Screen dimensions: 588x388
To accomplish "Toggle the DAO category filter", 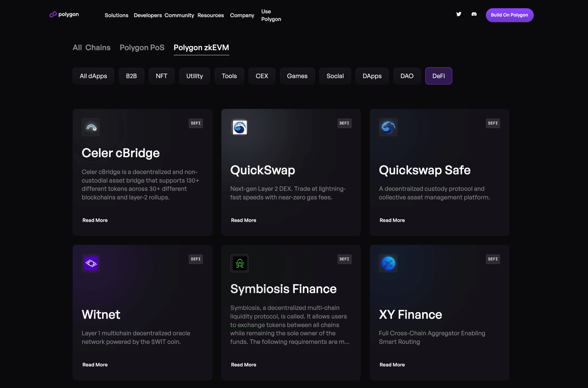I will (x=407, y=76).
